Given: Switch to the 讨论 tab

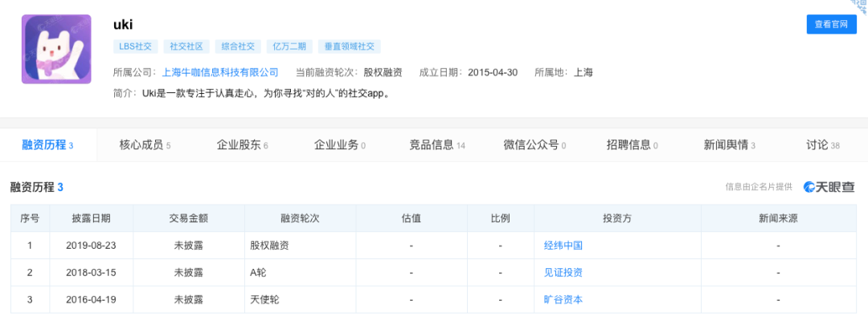Looking at the screenshot, I should [823, 145].
